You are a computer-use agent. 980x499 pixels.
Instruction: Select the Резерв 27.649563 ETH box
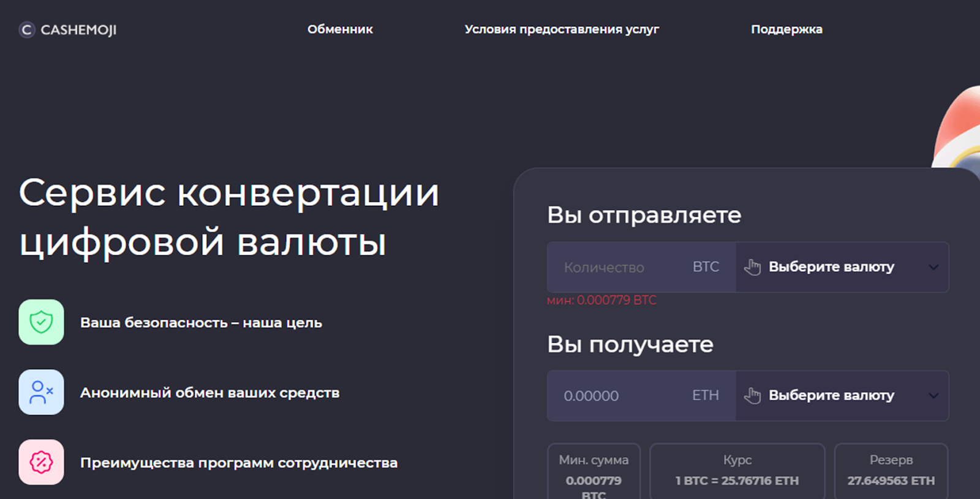(x=891, y=470)
